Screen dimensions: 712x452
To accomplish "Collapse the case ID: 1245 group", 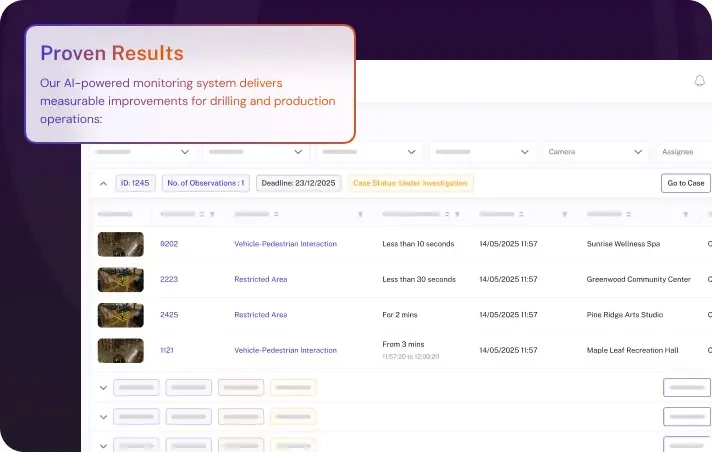I will [x=104, y=184].
